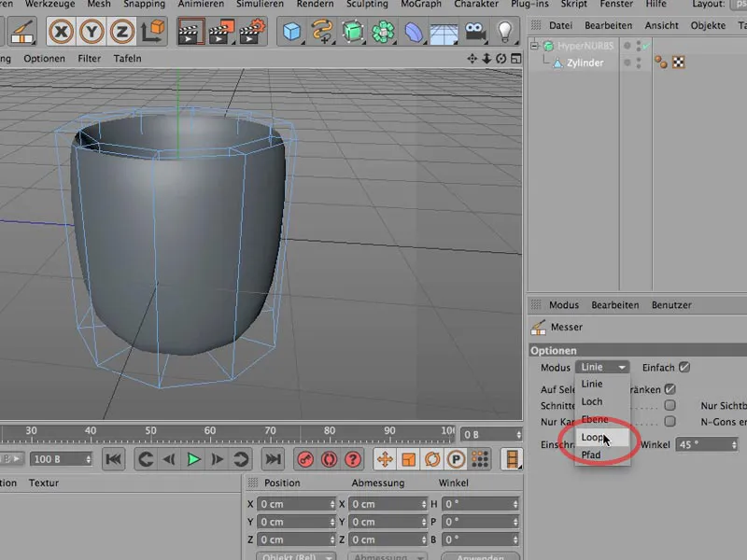This screenshot has height=560, width=747.
Task: Toggle the Schnitte checkbox
Action: click(x=669, y=405)
